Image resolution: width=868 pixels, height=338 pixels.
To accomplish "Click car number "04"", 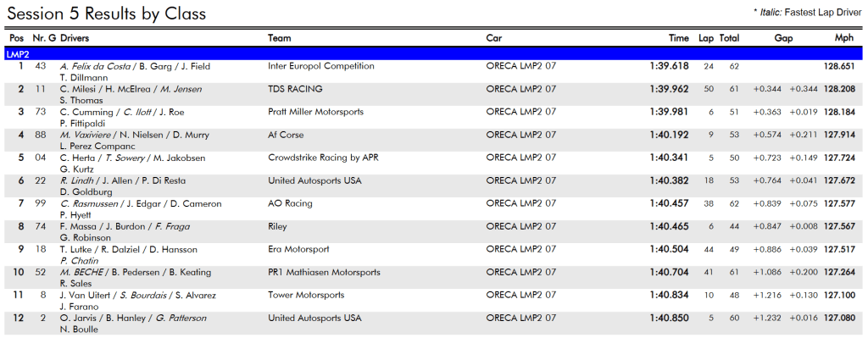I will [41, 158].
